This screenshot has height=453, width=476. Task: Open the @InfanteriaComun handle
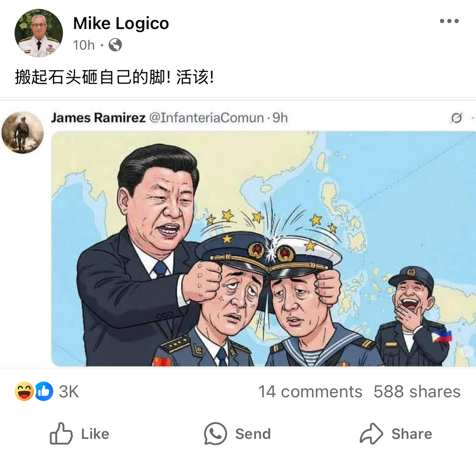206,118
